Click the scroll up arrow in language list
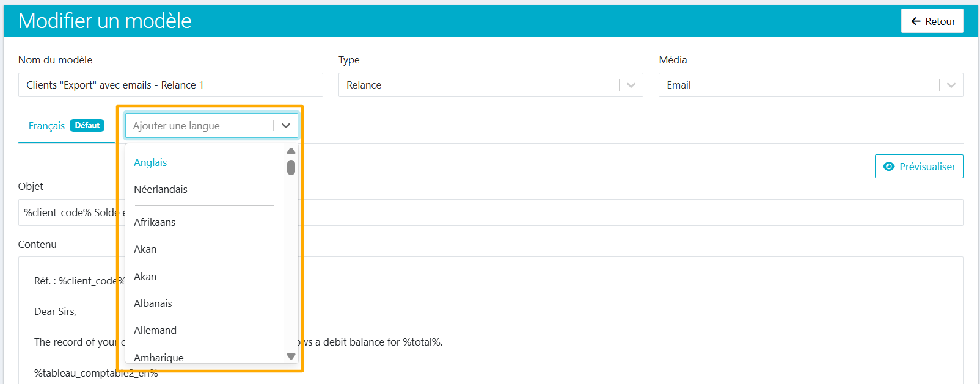This screenshot has width=980, height=384. click(291, 151)
